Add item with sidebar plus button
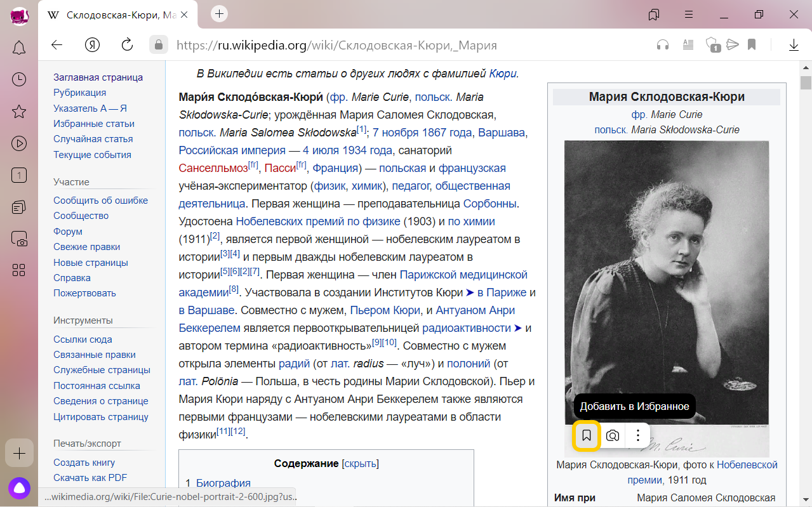This screenshot has height=507, width=812. click(x=19, y=453)
